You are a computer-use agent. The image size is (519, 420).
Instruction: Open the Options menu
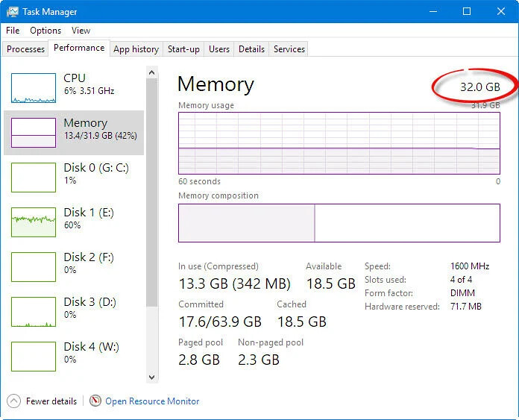[x=45, y=31]
